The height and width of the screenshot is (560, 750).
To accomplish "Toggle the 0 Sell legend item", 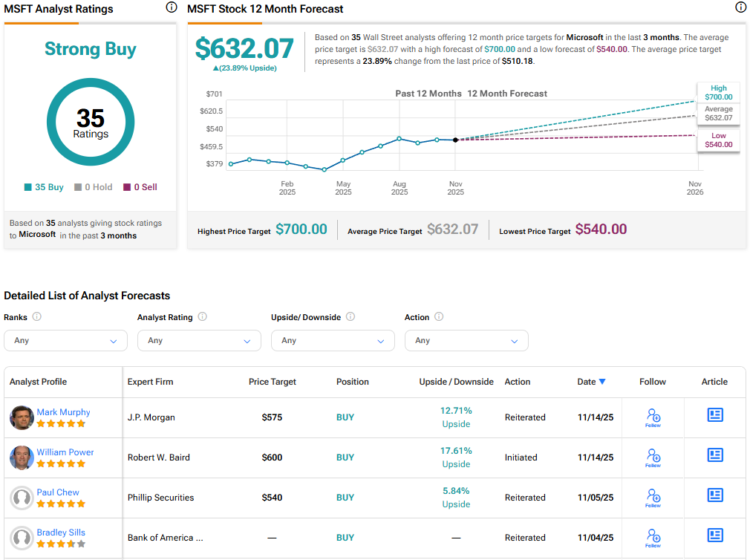I will [x=140, y=187].
